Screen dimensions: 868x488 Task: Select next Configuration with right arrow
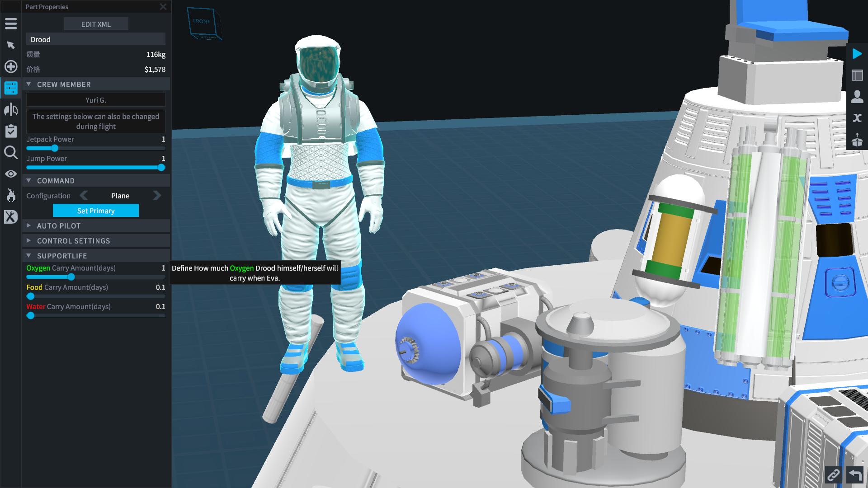(x=157, y=196)
